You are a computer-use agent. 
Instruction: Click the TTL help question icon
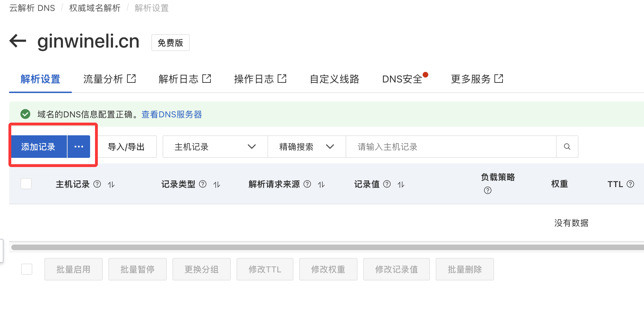pyautogui.click(x=631, y=184)
